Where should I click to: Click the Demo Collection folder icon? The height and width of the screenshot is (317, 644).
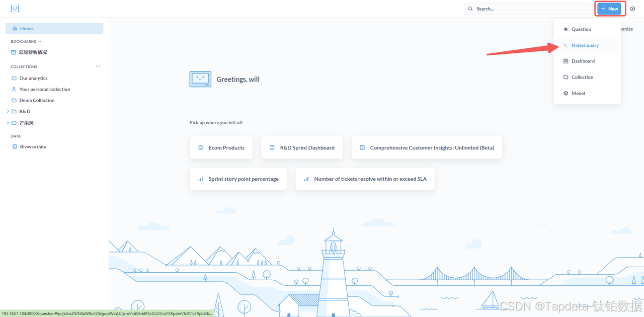coord(14,101)
